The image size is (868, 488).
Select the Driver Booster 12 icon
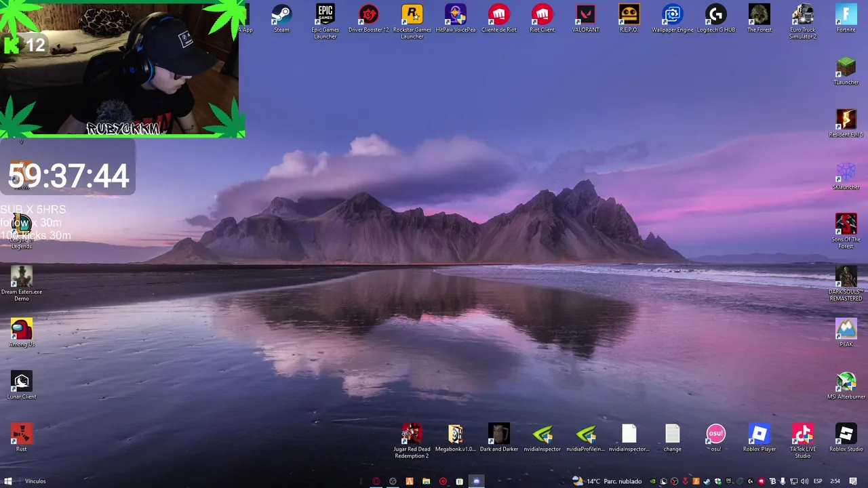(369, 18)
